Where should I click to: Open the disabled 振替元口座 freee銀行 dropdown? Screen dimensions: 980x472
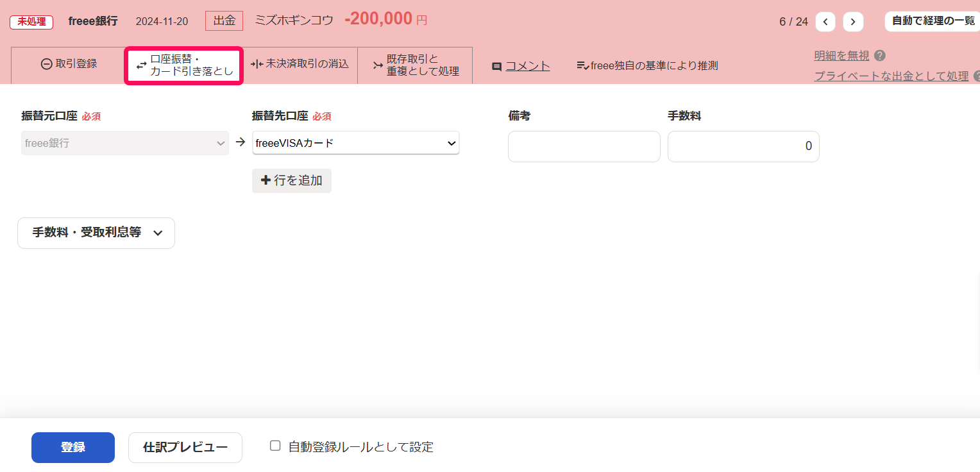(x=125, y=143)
